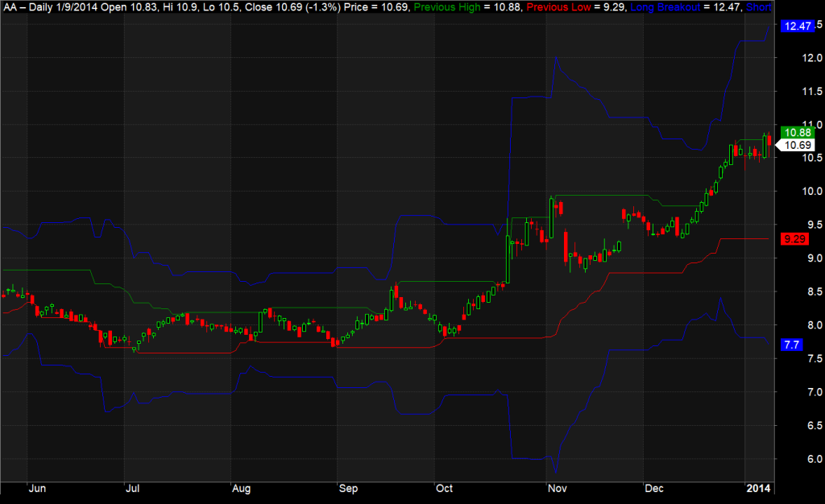Click the 10.69 current price pointer label
Screen dimensions: 825x504
coord(796,145)
